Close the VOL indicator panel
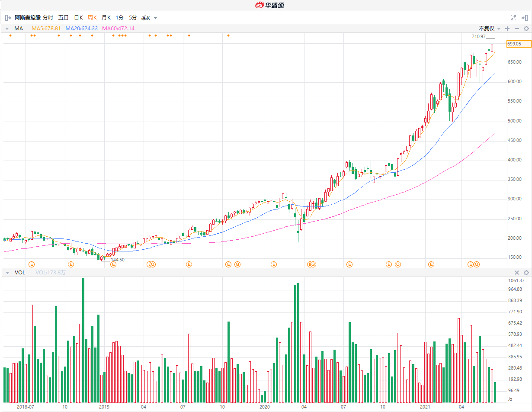The height and width of the screenshot is (412, 532). point(516,273)
